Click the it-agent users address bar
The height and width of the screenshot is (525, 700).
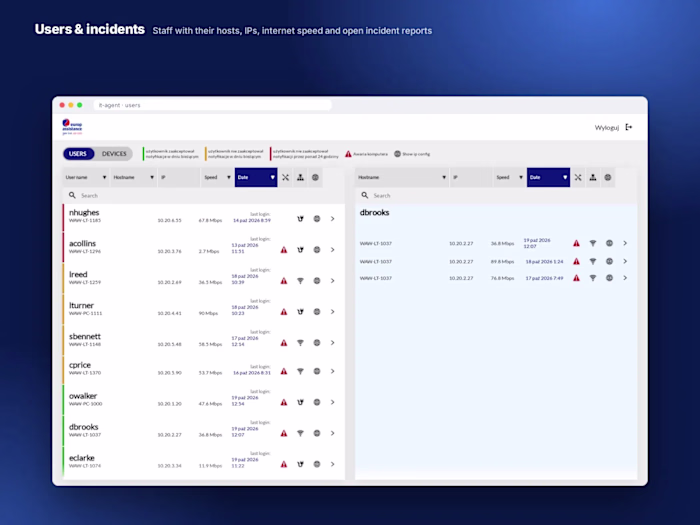pos(212,105)
